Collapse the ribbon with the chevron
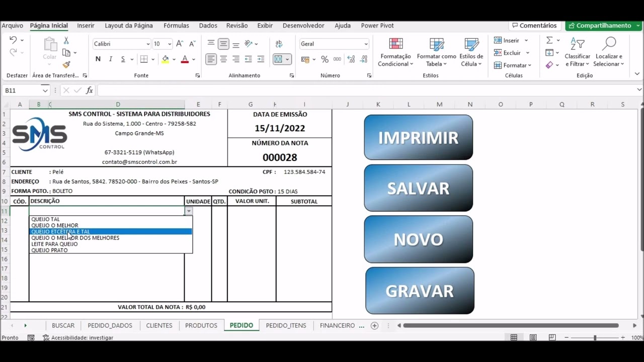 point(637,74)
